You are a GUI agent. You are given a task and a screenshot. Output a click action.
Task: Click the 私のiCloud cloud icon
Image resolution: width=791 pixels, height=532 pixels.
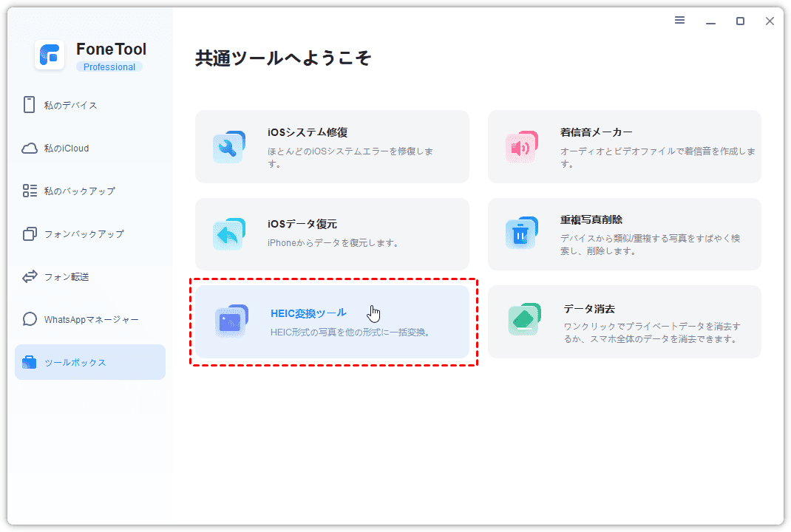coord(30,148)
